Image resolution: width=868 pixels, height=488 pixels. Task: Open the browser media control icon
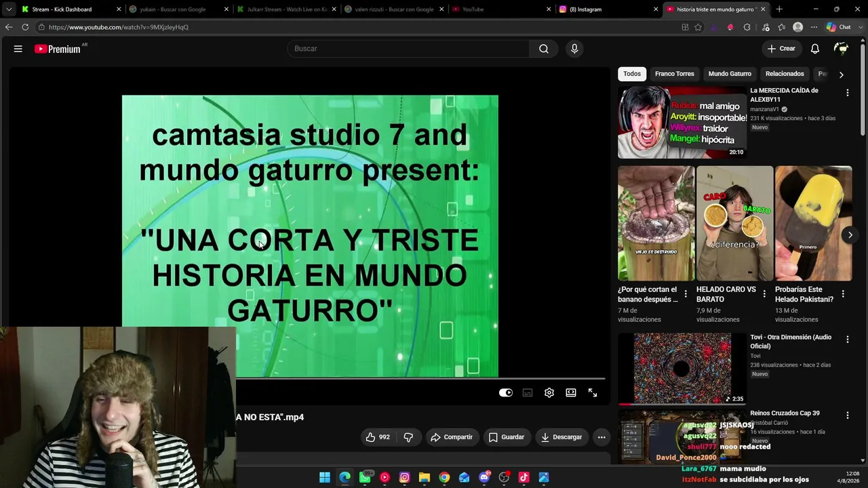766,27
